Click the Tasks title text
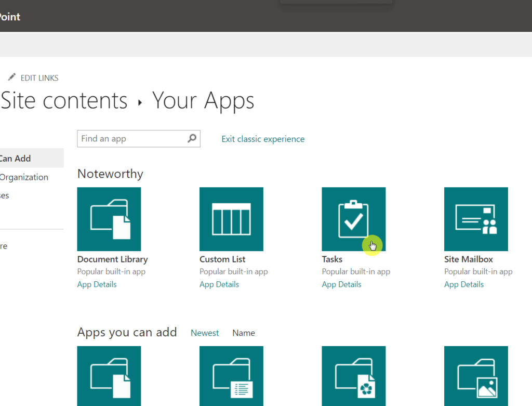Screen dimensions: 532x406 [x=332, y=259]
